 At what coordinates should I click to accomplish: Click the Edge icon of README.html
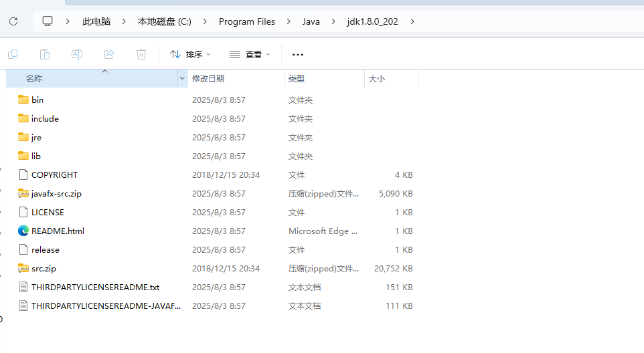point(23,231)
